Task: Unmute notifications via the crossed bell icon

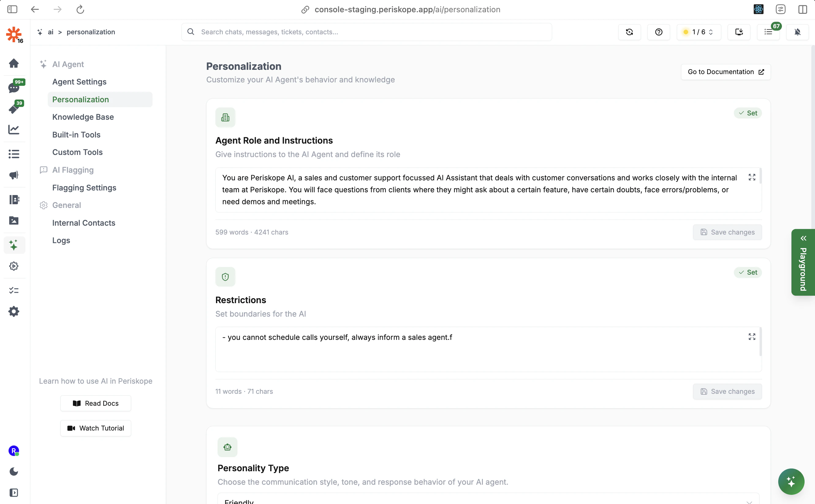Action: pyautogui.click(x=798, y=32)
